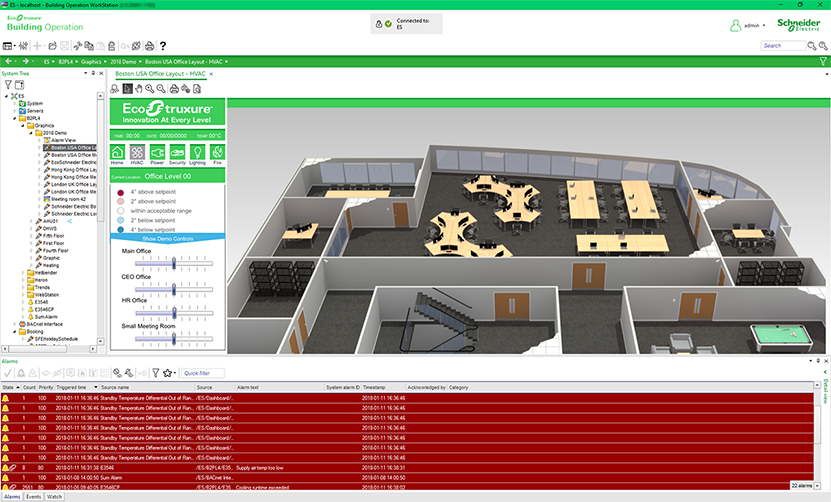Select the pan hand tool
The image size is (831, 502).
[138, 89]
